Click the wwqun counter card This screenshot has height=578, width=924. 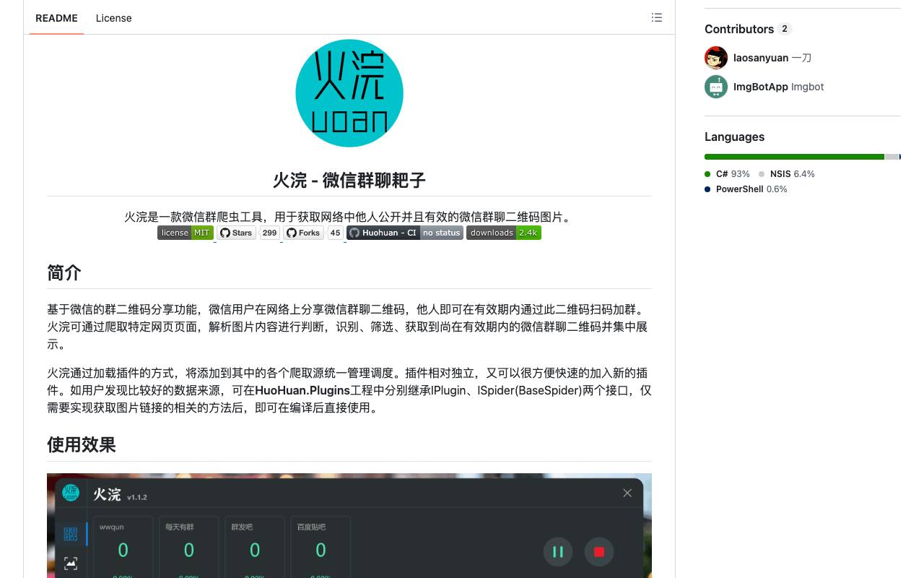point(123,547)
